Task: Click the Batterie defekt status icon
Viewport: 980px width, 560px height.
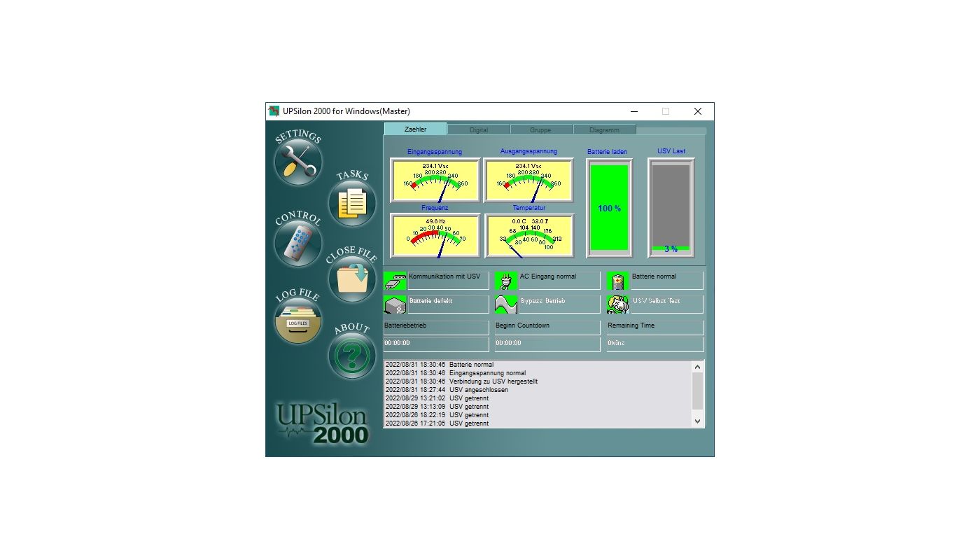Action: point(395,304)
